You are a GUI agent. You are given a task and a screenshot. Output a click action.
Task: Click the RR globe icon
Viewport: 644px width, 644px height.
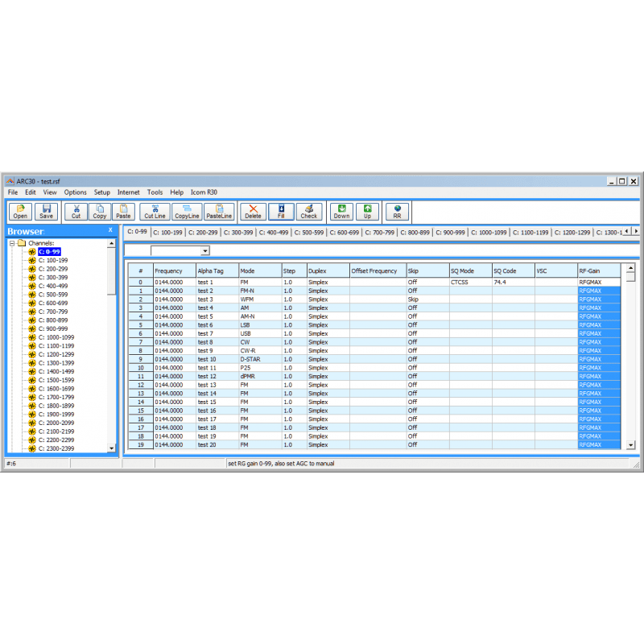(397, 212)
